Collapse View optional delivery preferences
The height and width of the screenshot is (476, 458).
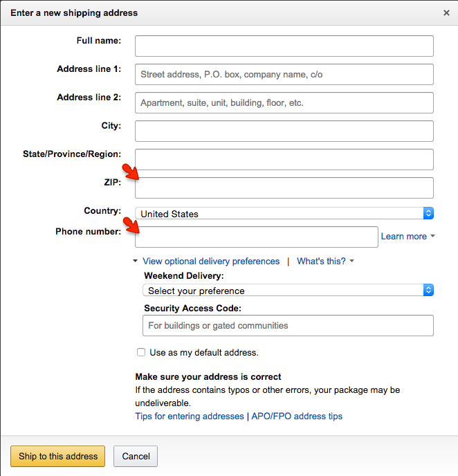[211, 262]
